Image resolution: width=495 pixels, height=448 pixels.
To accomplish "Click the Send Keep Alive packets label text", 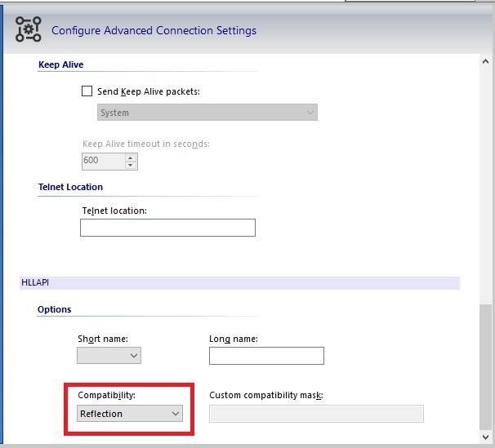I will click(148, 91).
